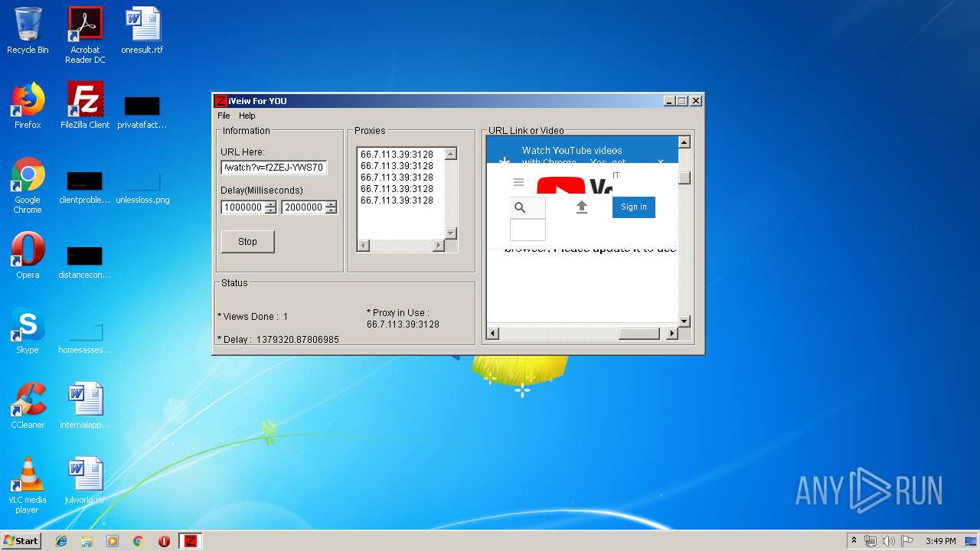Dismiss the Watch YouTube videos banner
This screenshot has width=980, height=551.
pos(661,161)
